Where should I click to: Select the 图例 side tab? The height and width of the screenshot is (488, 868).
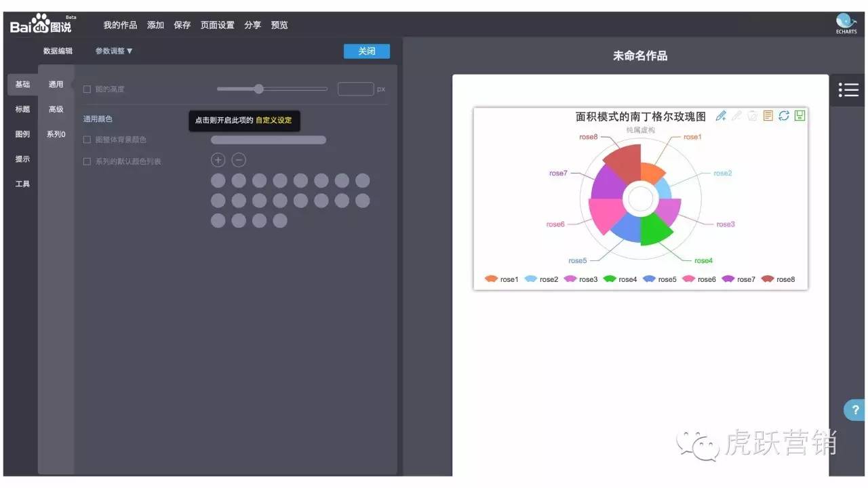point(22,134)
